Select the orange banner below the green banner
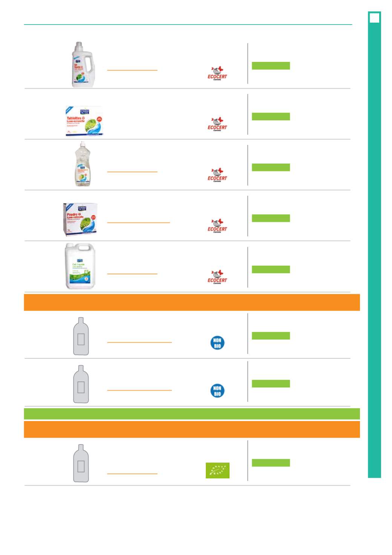The width and height of the screenshot is (392, 555). click(192, 429)
